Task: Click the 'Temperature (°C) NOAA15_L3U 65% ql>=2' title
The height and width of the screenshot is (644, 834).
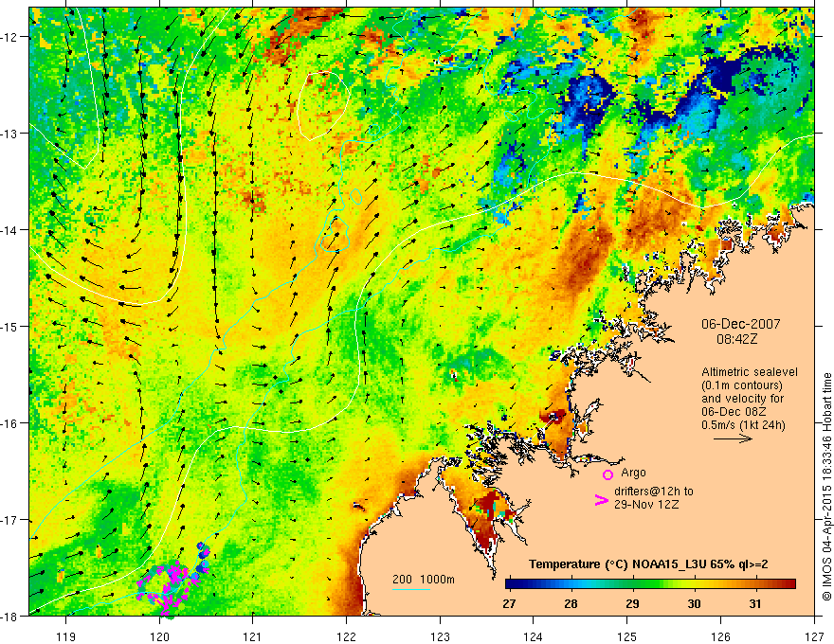Action: [648, 564]
